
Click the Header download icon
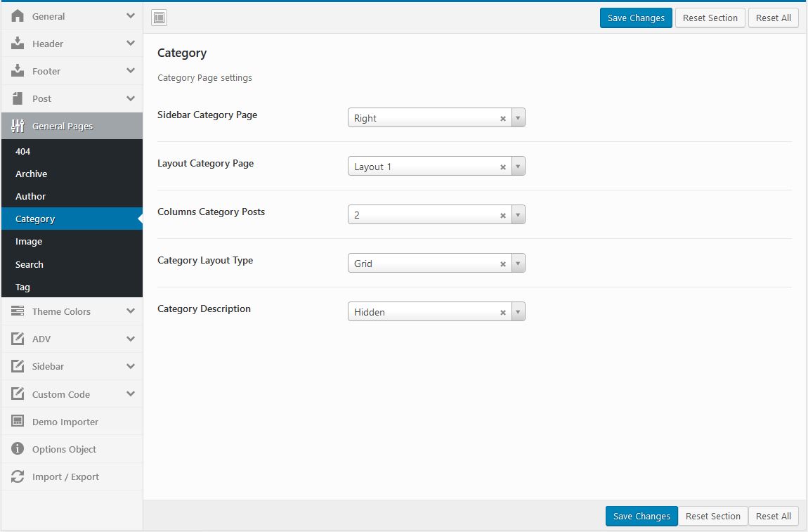pos(18,44)
